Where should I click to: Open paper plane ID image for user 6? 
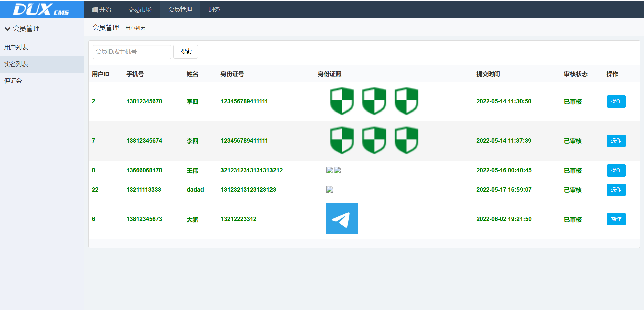pyautogui.click(x=342, y=219)
